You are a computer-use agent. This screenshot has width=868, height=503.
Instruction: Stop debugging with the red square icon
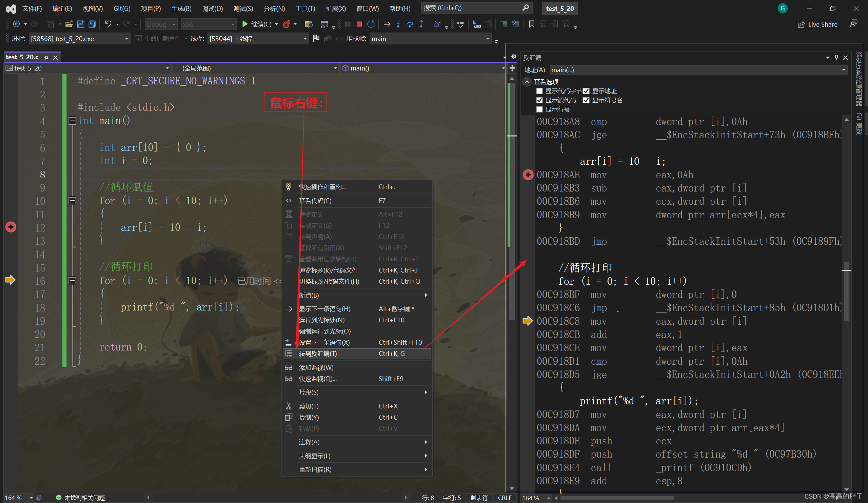(359, 24)
